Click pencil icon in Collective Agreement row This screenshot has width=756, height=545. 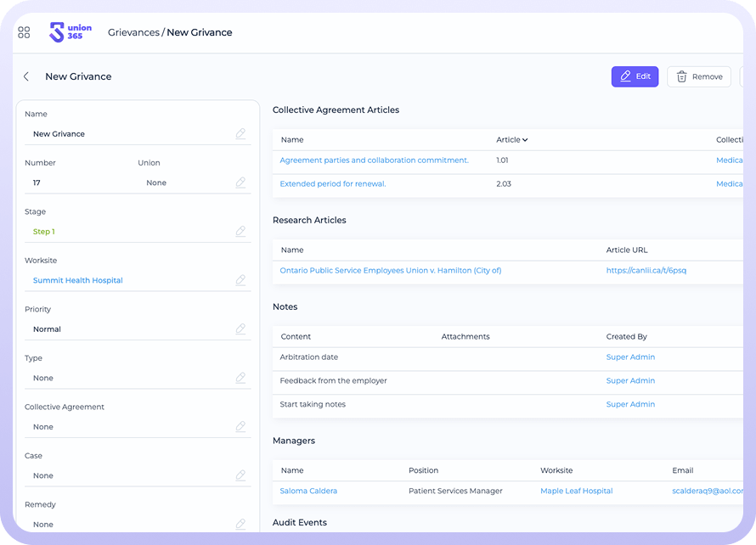tap(241, 427)
